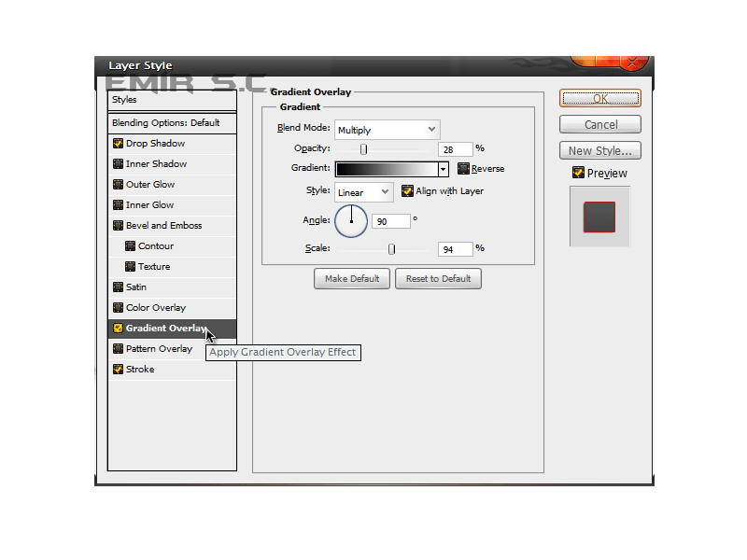
Task: Click the OK button
Action: point(600,99)
